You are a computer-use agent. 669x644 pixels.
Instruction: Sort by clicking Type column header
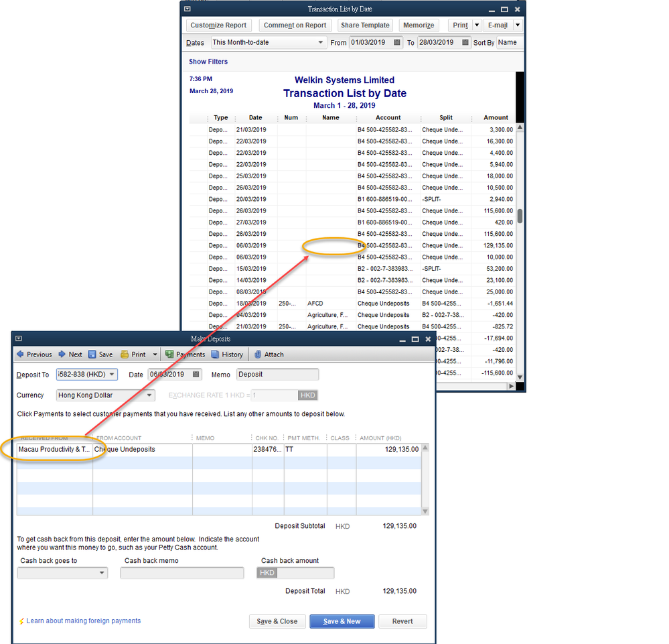(220, 117)
